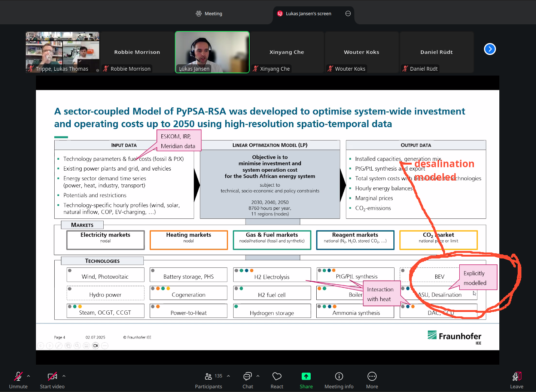The image size is (536, 392).
Task: Open the see-all-slides view icon
Action: (68, 346)
